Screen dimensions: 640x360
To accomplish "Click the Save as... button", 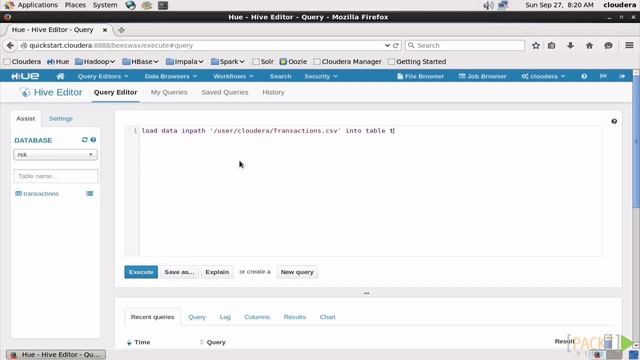I will tap(179, 272).
